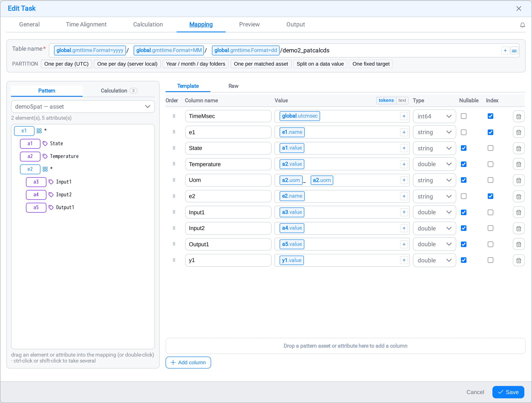Open the demo5pat — asset pattern dropdown
532x403 pixels.
tap(83, 107)
